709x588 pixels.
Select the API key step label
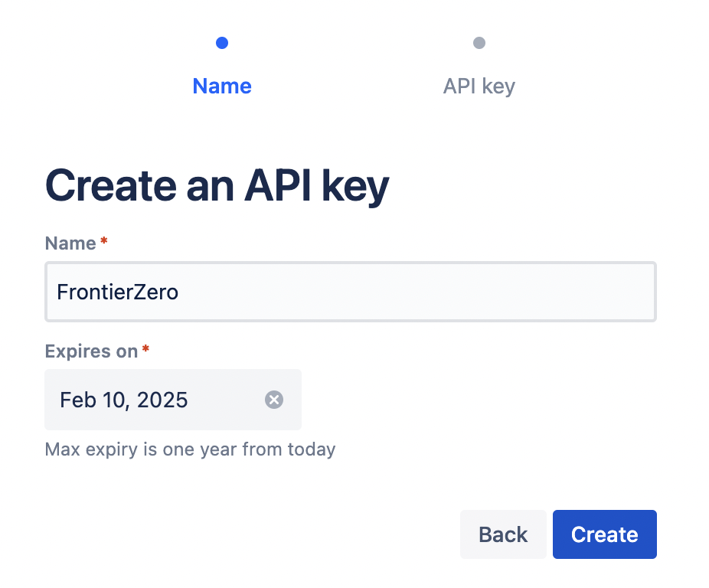(x=479, y=86)
